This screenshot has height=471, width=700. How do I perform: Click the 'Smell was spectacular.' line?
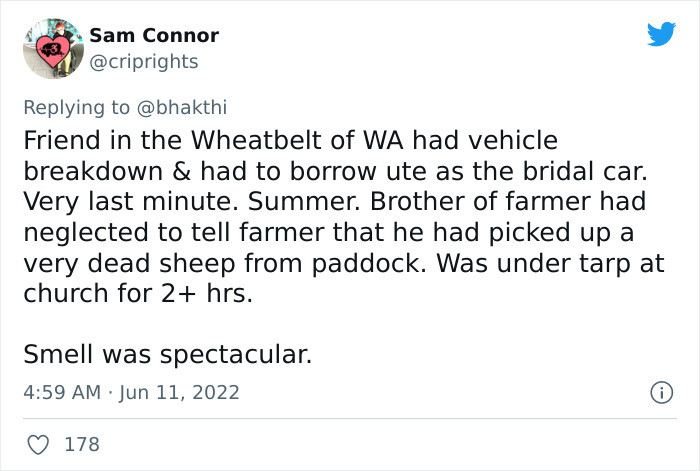[167, 355]
